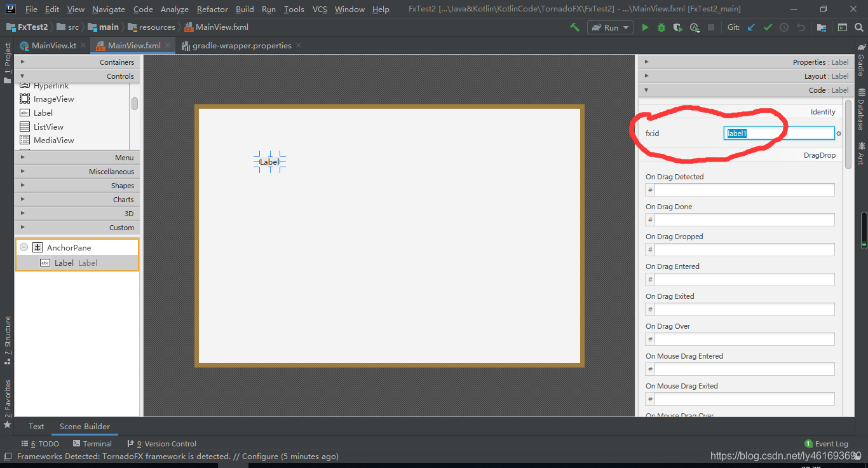Open the Structure tool window

pos(7,340)
